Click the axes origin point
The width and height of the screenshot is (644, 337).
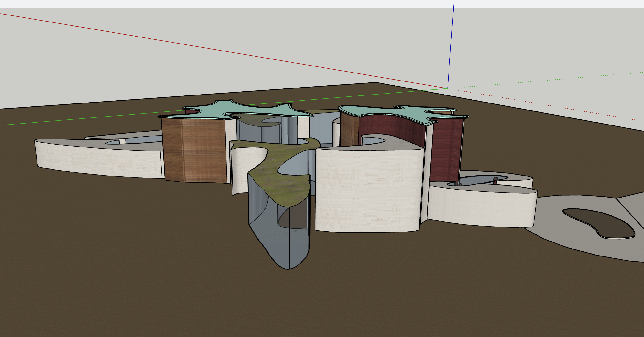click(447, 88)
